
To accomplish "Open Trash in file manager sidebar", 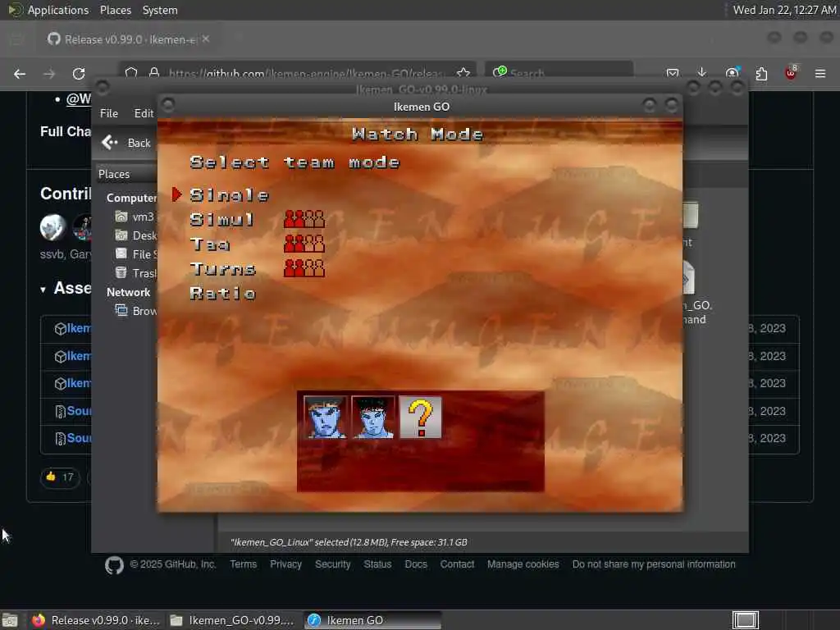I will 135,272.
